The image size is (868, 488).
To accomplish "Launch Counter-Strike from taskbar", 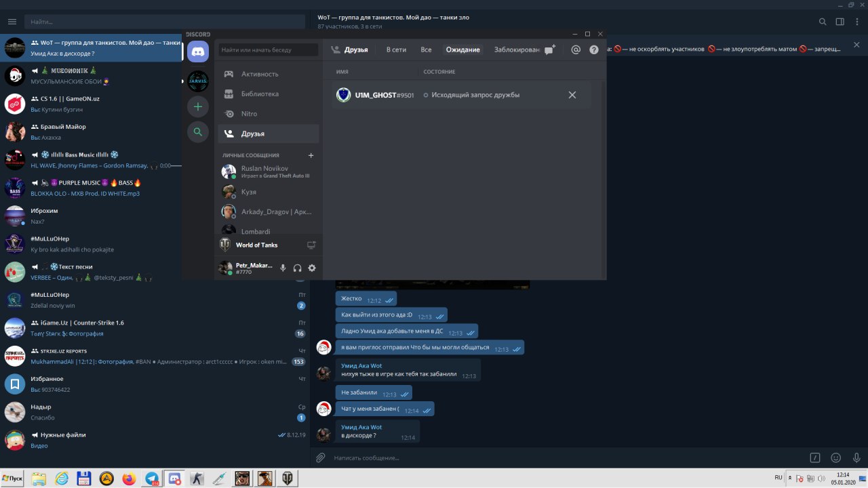I will click(x=197, y=478).
